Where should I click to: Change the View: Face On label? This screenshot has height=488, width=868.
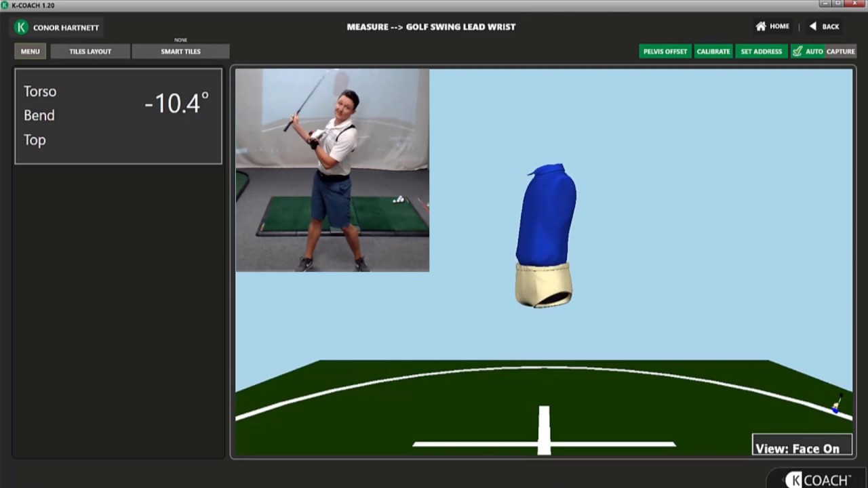point(802,445)
